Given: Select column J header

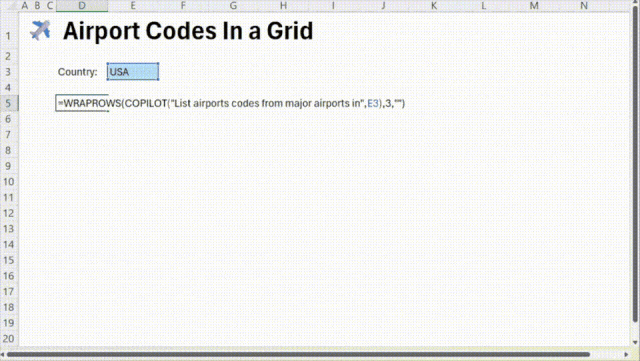Looking at the screenshot, I should 383,6.
